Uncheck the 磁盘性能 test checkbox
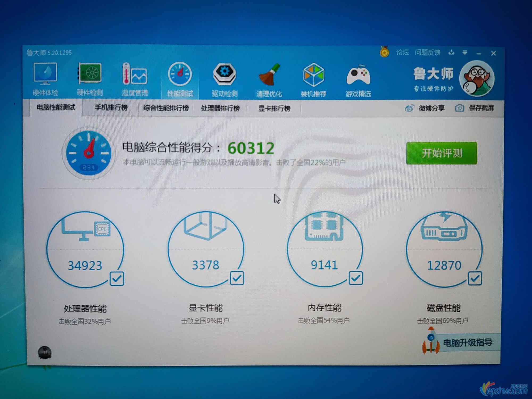The height and width of the screenshot is (399, 532). click(x=475, y=279)
